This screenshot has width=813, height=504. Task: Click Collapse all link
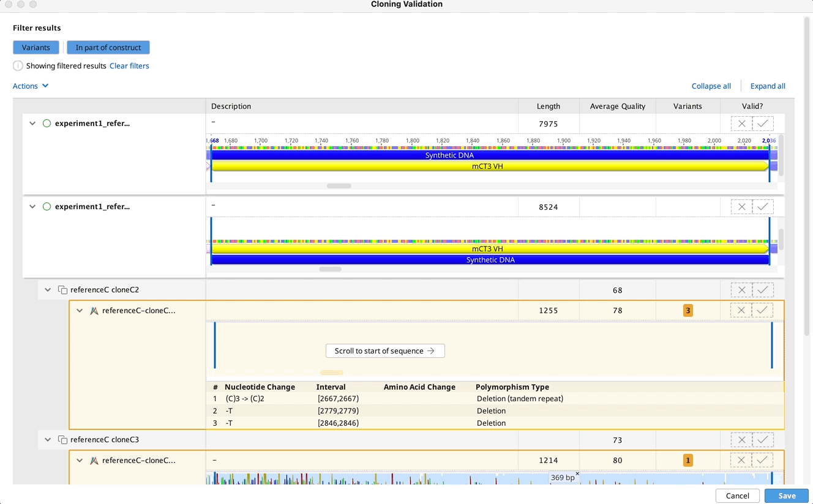tap(711, 86)
